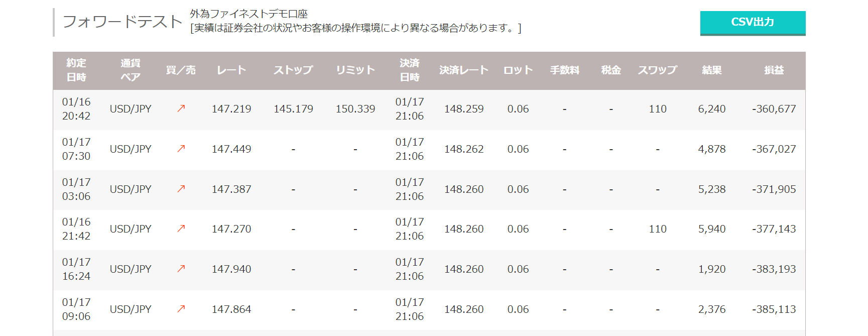
Task: Click the 通貨ペア column header
Action: click(x=130, y=70)
